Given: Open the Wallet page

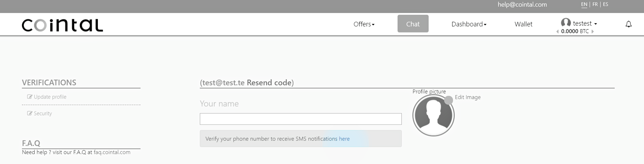Looking at the screenshot, I should 523,24.
